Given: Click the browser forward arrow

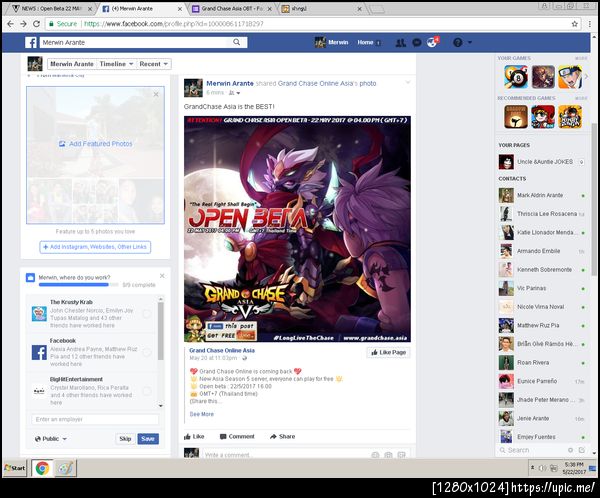Looking at the screenshot, I should tap(23, 24).
